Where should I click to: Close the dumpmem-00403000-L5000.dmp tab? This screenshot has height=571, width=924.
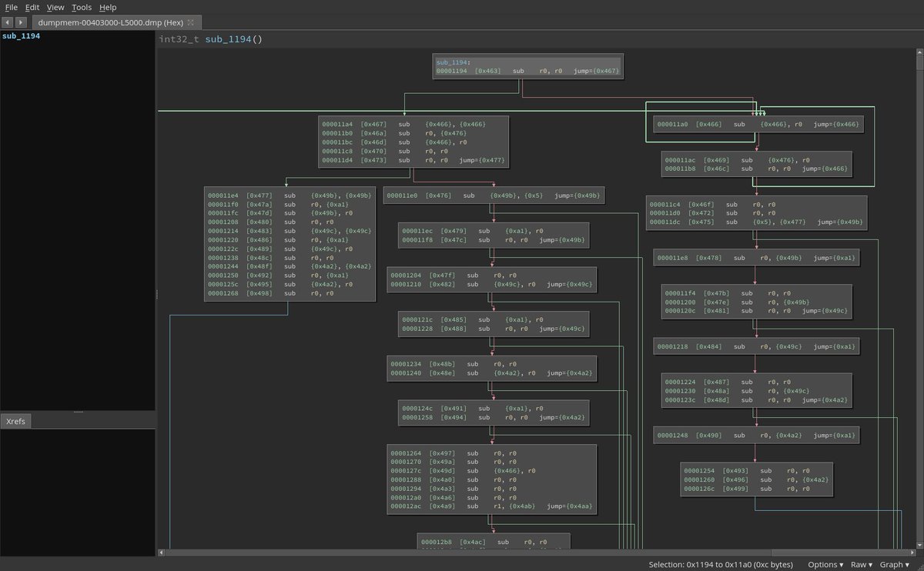(190, 22)
